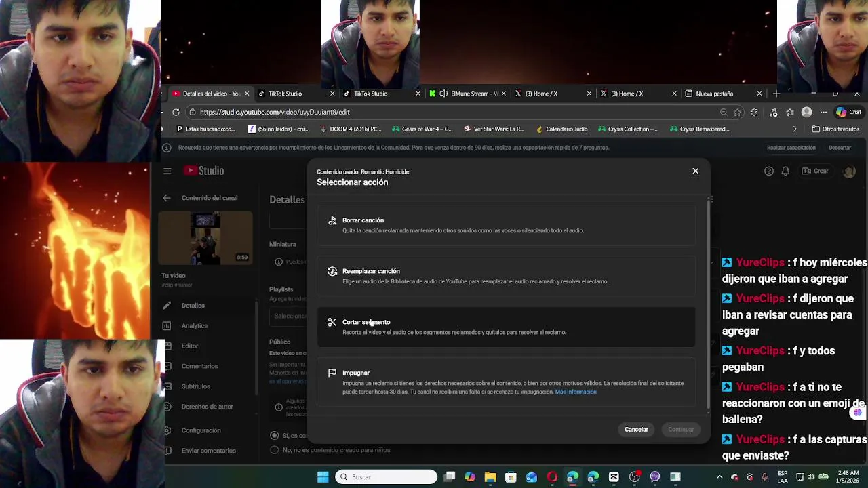Open the 'DOOM 4 (2016) PC...' bookmark
The width and height of the screenshot is (868, 488).
pos(351,129)
